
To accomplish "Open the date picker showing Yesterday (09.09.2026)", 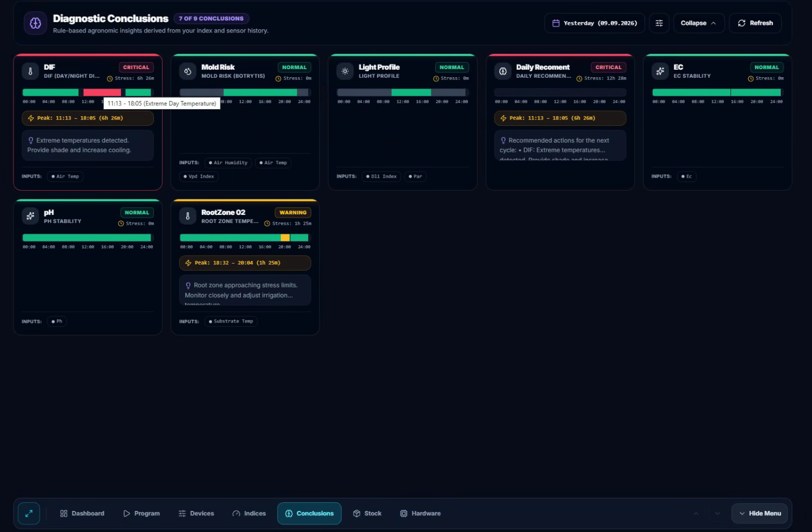I will 594,23.
